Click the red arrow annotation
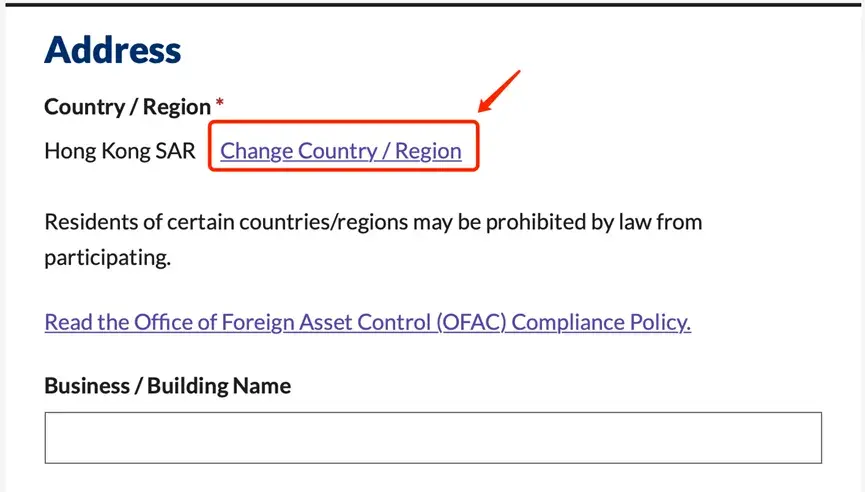 tap(499, 92)
